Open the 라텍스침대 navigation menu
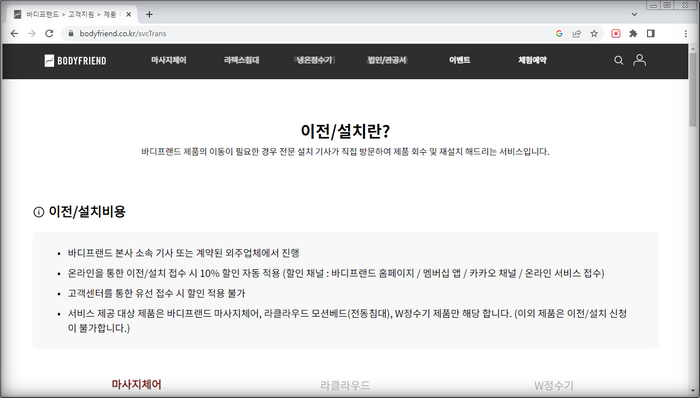 [241, 60]
